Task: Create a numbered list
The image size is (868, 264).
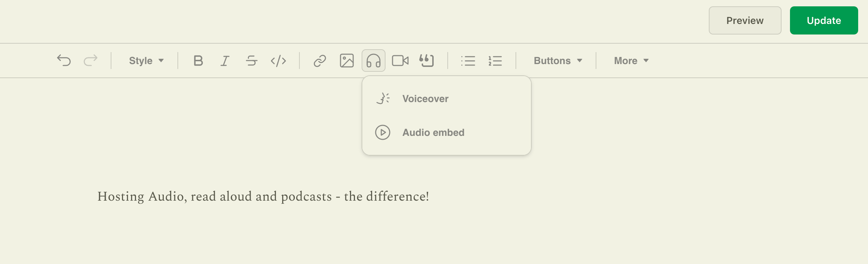Action: (x=495, y=61)
